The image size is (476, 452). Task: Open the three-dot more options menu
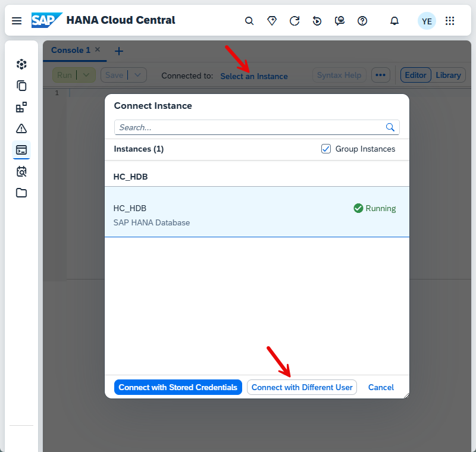point(380,75)
